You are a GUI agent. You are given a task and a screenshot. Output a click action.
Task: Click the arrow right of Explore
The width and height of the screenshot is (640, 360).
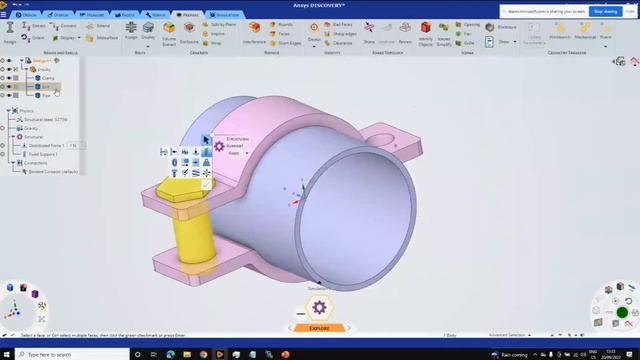(349, 328)
